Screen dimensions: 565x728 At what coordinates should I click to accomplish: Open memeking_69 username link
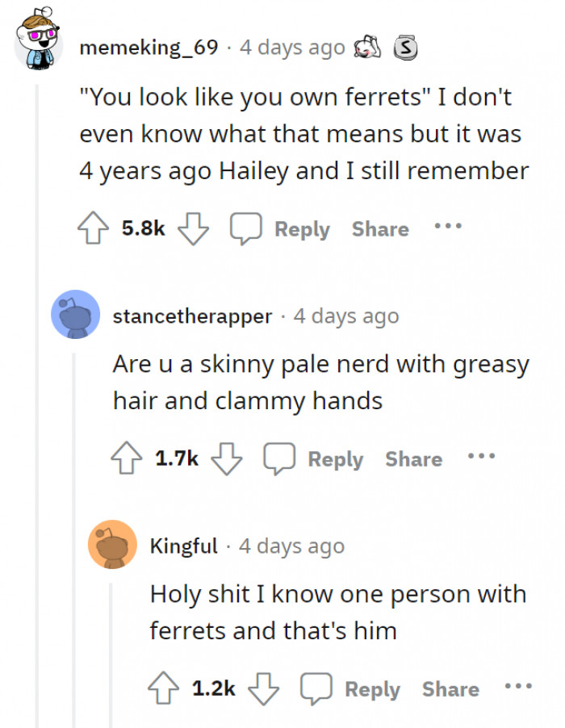[x=149, y=48]
